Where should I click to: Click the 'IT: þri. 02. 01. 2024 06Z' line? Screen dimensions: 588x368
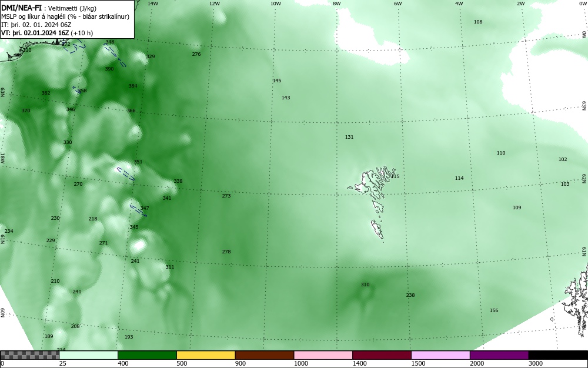click(x=36, y=25)
